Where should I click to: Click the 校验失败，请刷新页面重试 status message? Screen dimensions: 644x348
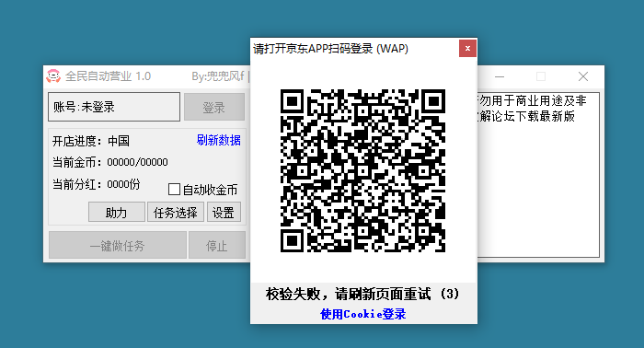362,294
